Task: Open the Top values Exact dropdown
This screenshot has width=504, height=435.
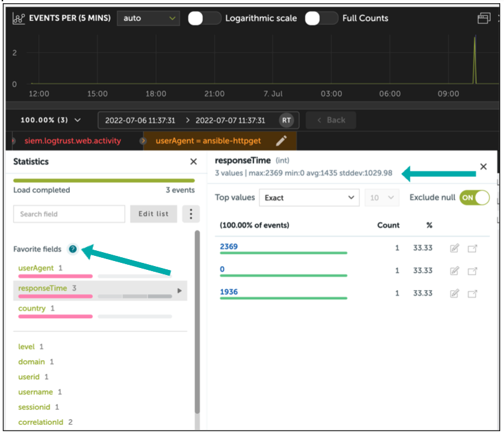Action: [310, 197]
